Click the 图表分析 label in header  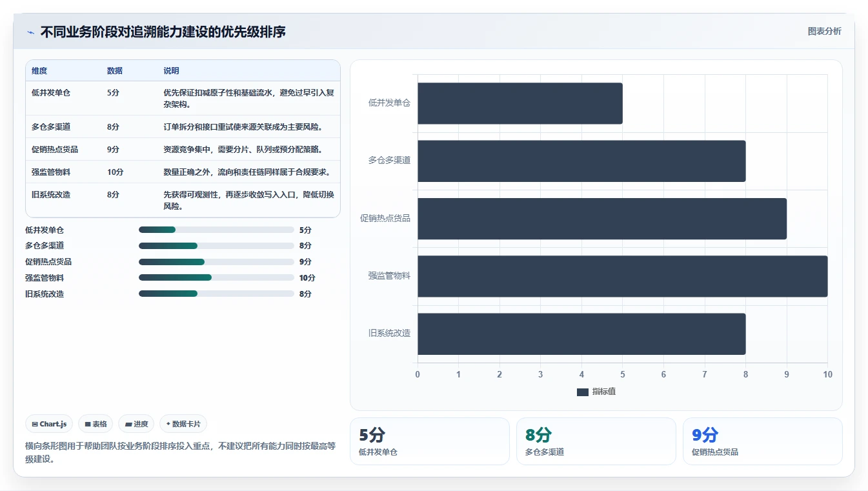coord(824,31)
